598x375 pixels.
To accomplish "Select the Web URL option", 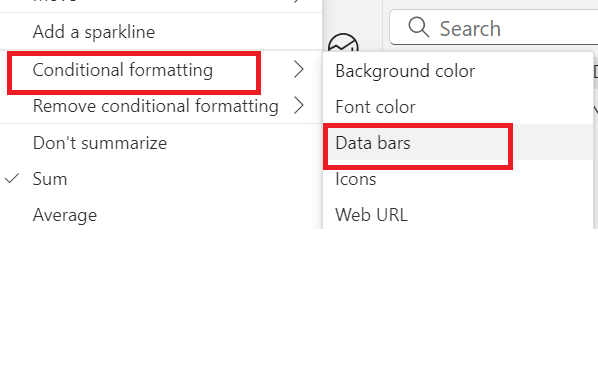I will [x=371, y=215].
